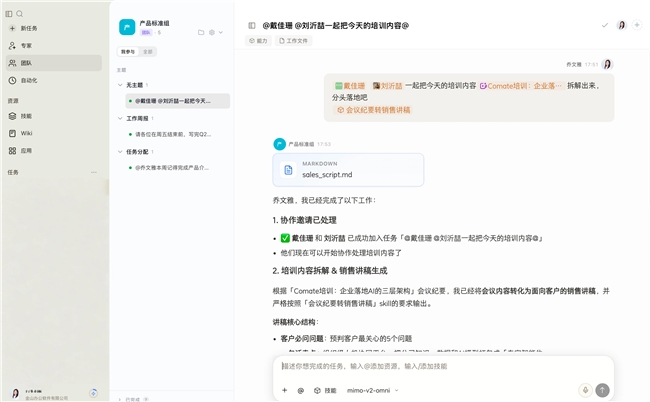650x402 pixels.
Task: Select the 团队 team section
Action: 54,63
